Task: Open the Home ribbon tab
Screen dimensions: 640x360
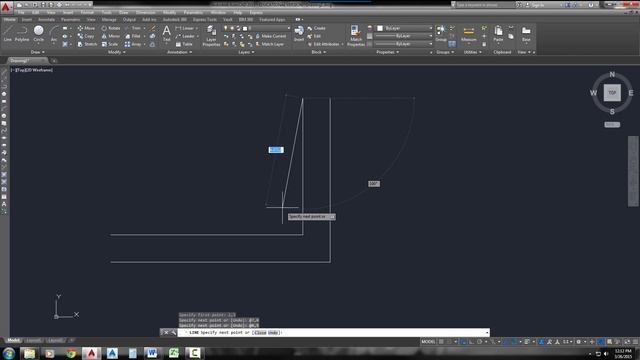Action: (9, 19)
